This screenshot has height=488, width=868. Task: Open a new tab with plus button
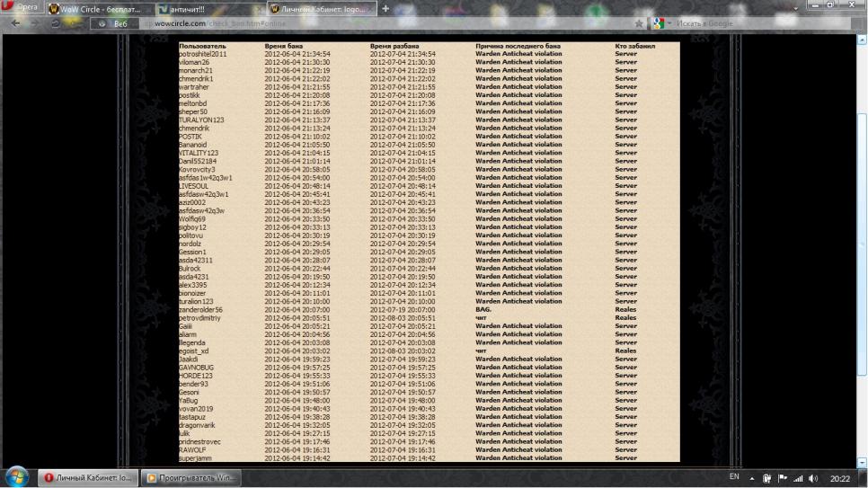coord(385,9)
